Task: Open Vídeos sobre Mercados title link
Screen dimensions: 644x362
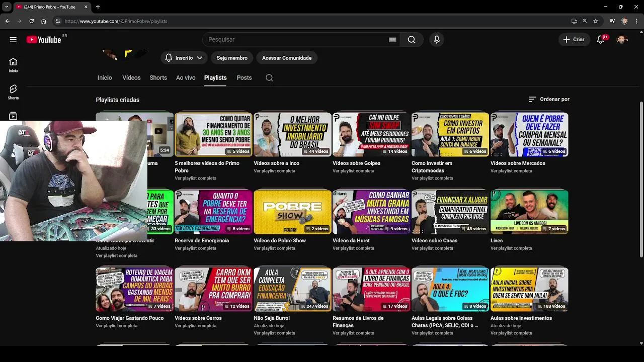Action: tap(518, 163)
